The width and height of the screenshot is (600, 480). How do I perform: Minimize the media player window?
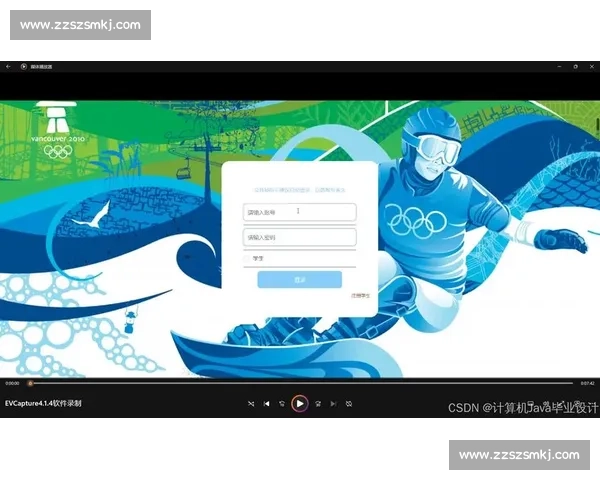(559, 67)
